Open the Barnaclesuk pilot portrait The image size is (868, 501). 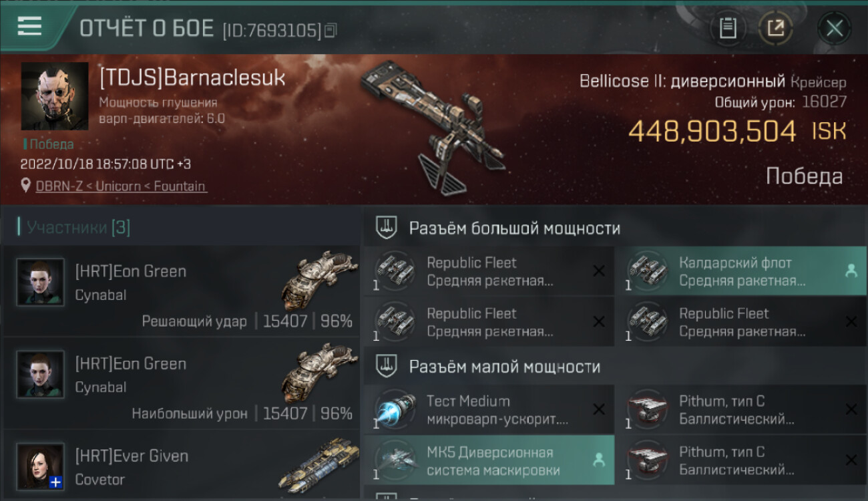click(x=55, y=96)
